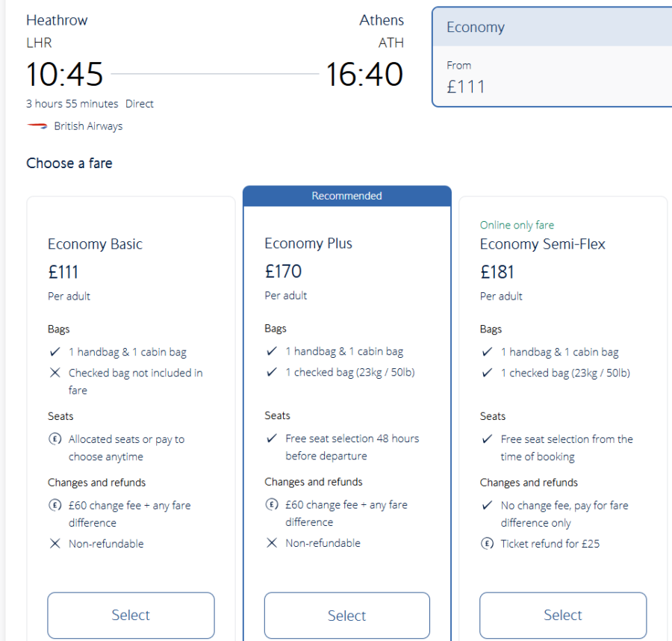
Task: Click the Economy Semi-Flex fare heading
Action: pos(543,244)
